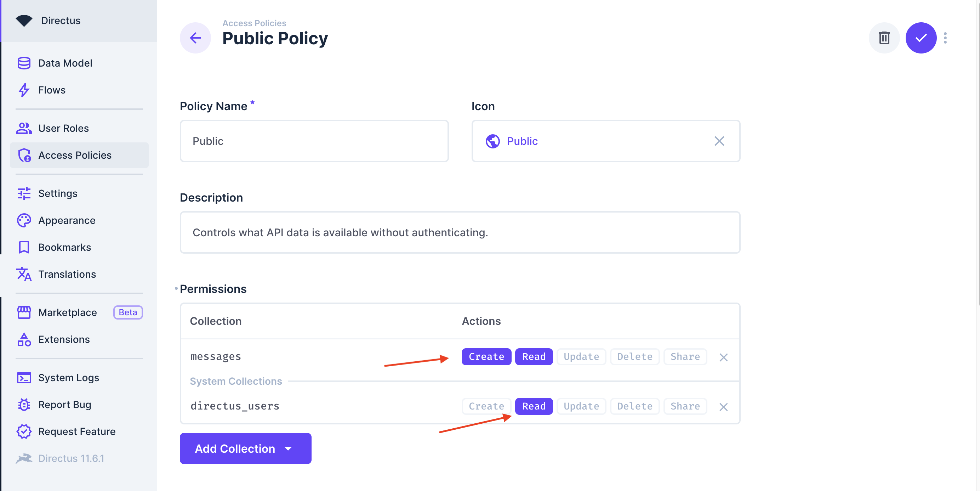This screenshot has width=980, height=491.
Task: Navigate to Access Policies
Action: coord(75,155)
